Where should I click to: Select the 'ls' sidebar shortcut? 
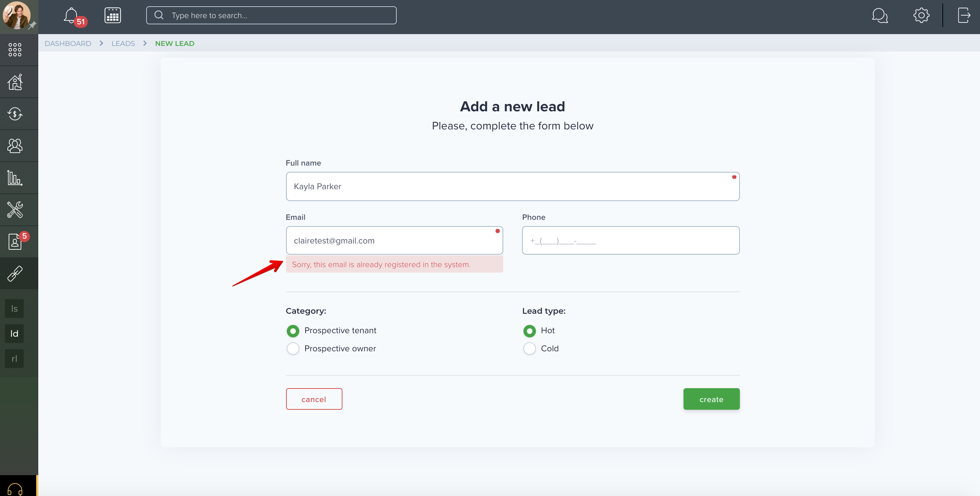click(14, 309)
